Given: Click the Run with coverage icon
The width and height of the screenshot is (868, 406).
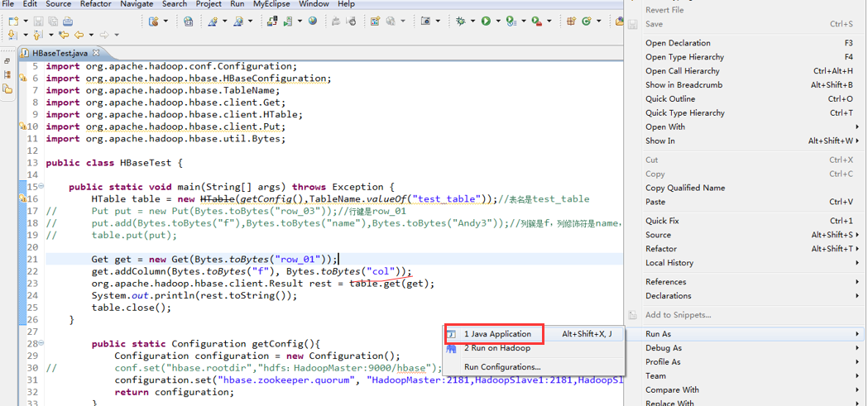Looking at the screenshot, I should (x=511, y=21).
